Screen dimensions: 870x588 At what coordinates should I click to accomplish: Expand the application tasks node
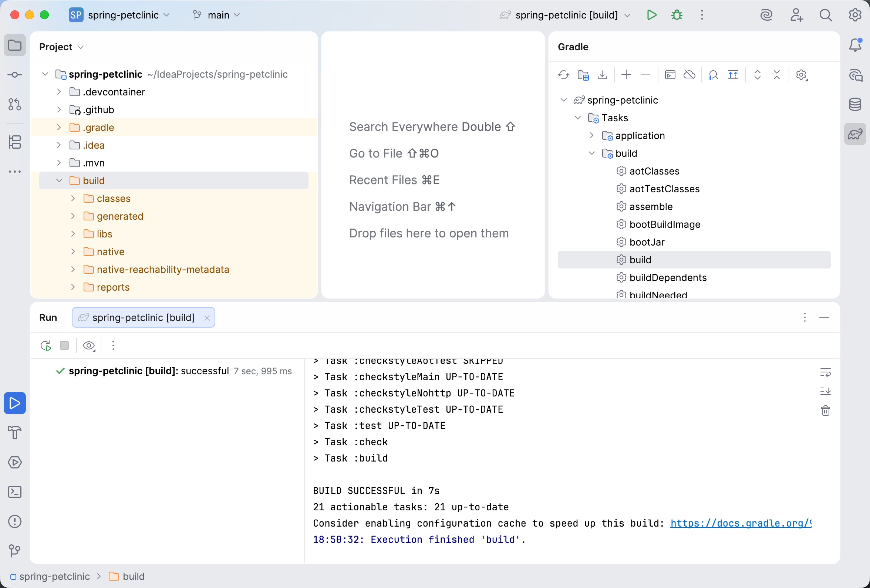[x=591, y=135]
